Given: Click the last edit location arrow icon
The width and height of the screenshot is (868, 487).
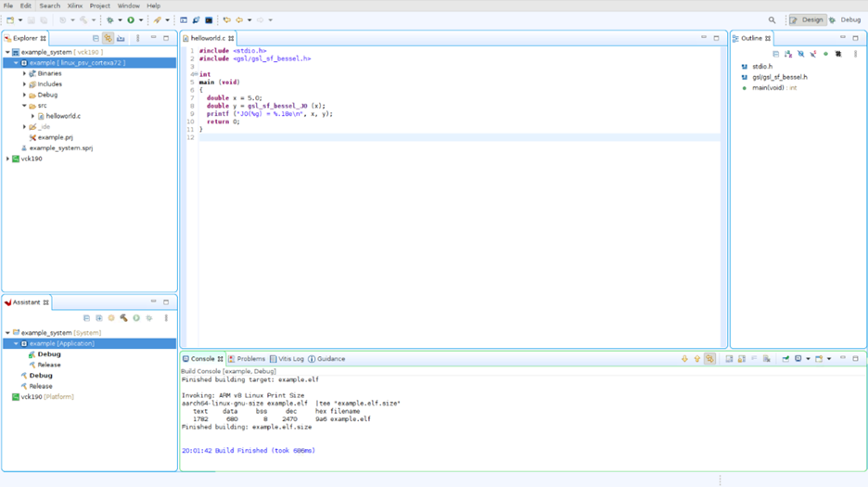Looking at the screenshot, I should coord(227,20).
